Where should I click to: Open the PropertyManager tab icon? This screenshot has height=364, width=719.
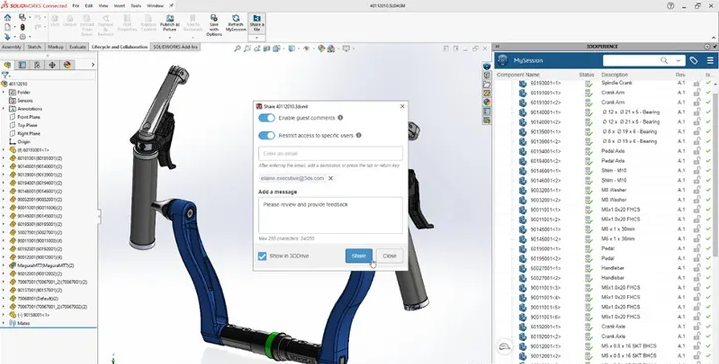(22, 65)
